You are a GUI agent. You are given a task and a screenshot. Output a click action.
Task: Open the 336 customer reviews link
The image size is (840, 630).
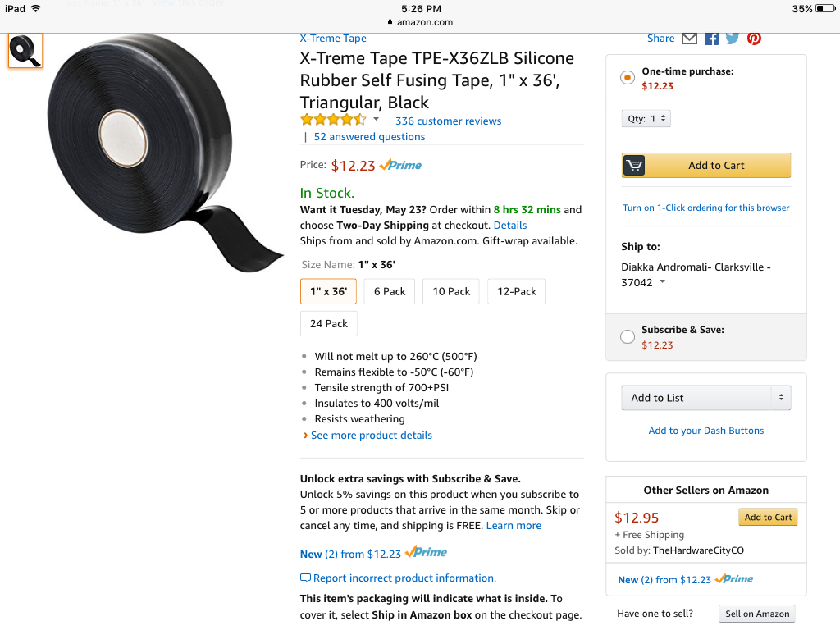point(448,121)
